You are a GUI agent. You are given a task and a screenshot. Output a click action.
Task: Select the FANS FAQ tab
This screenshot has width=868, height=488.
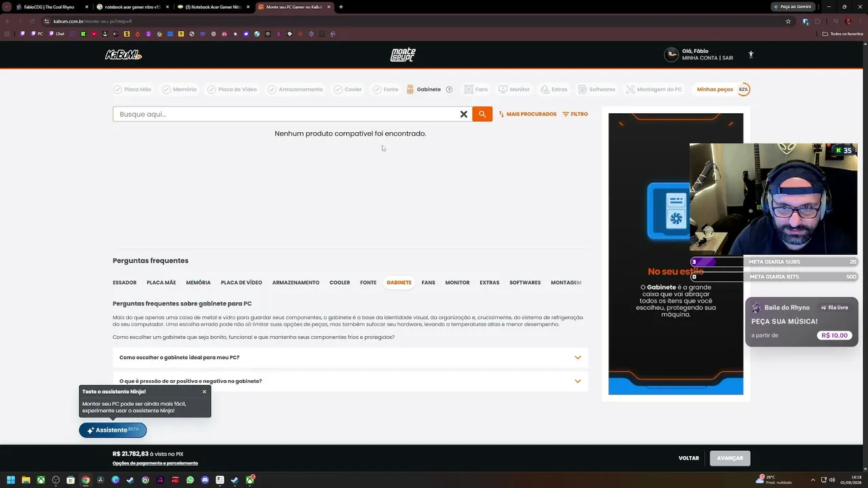click(x=429, y=283)
